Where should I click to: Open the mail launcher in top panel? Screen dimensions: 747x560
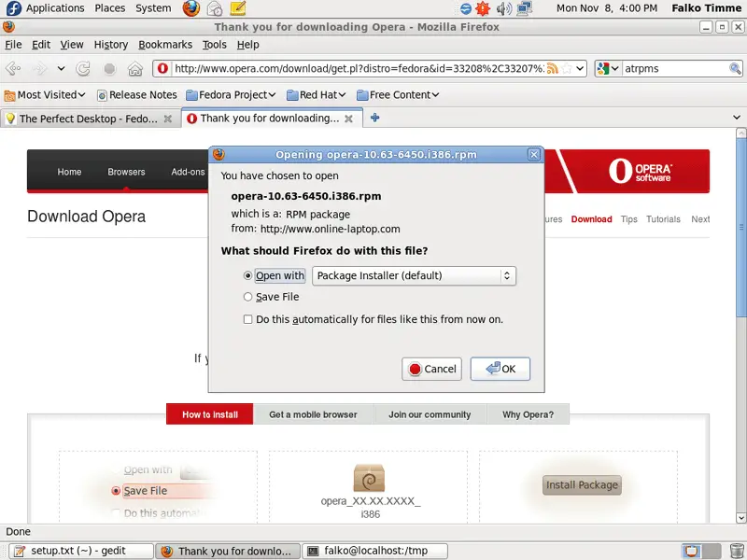(x=215, y=8)
